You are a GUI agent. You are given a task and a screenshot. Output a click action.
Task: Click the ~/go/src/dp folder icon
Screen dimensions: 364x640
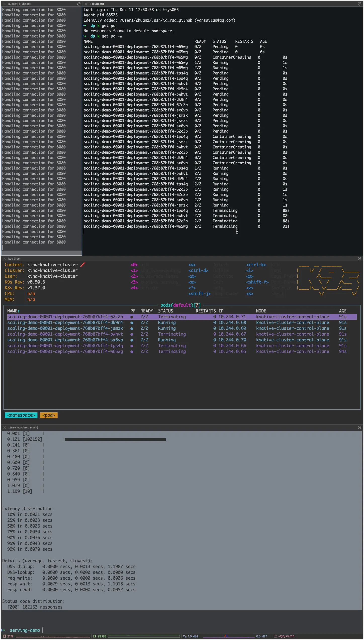(275, 636)
